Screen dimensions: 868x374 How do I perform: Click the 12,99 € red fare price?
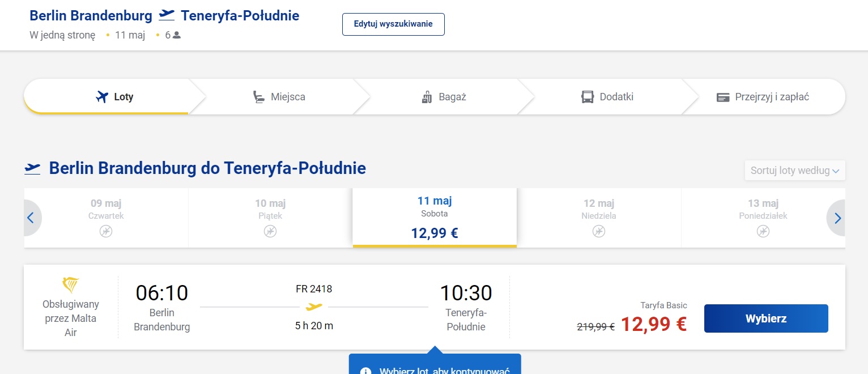pos(654,324)
